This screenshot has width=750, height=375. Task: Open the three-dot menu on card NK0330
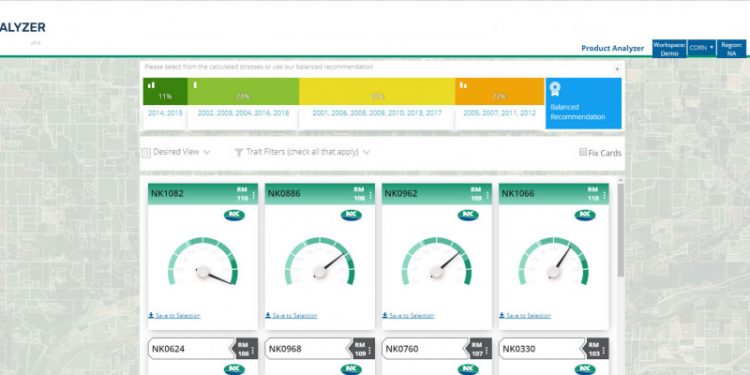(604, 350)
